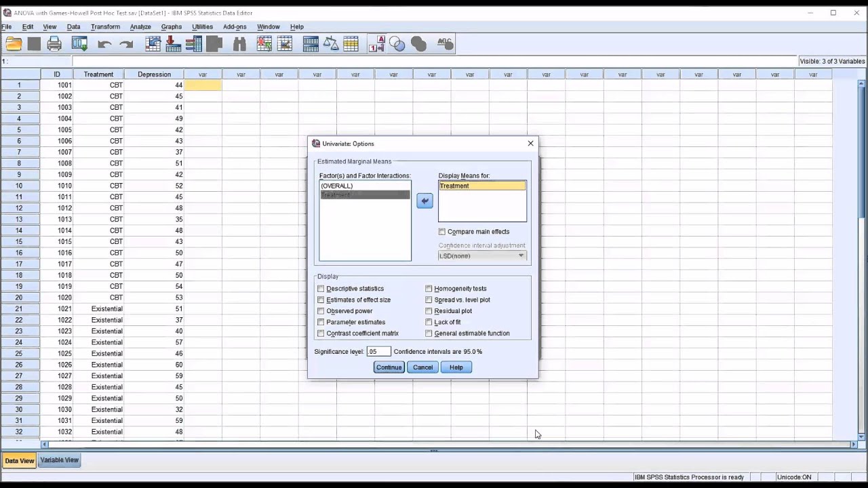Click the Undo arrow in toolbar

click(x=104, y=44)
